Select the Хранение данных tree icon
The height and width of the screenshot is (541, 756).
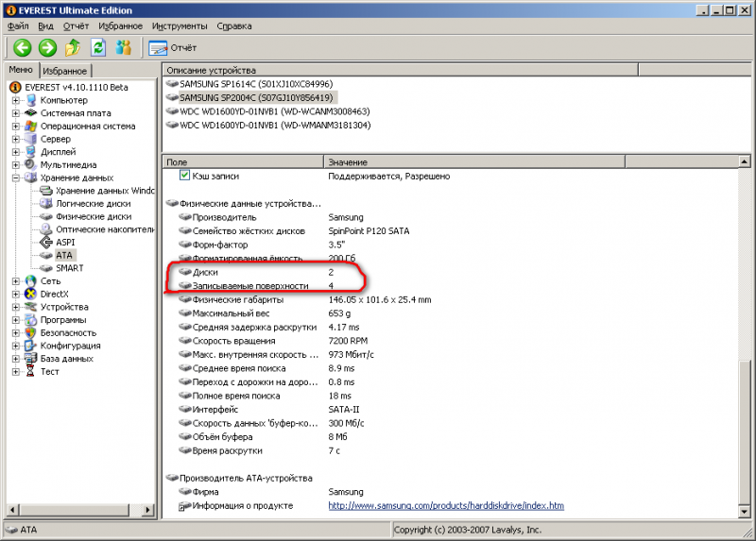tap(31, 178)
